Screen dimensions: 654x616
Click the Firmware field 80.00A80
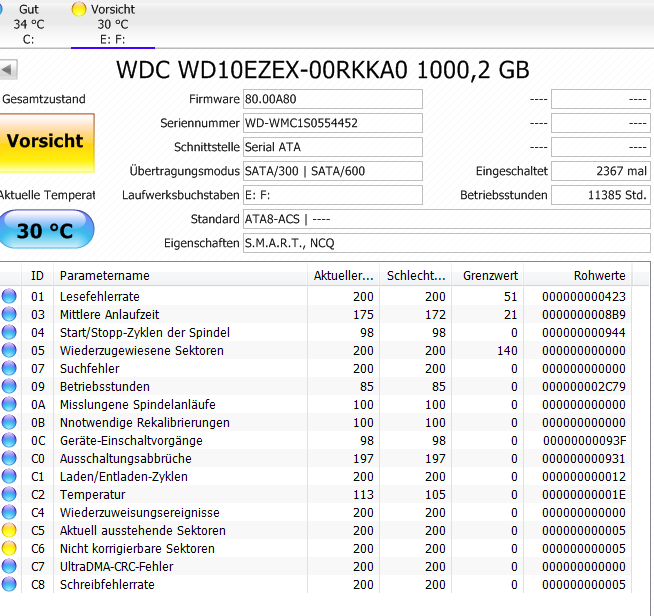pyautogui.click(x=333, y=99)
